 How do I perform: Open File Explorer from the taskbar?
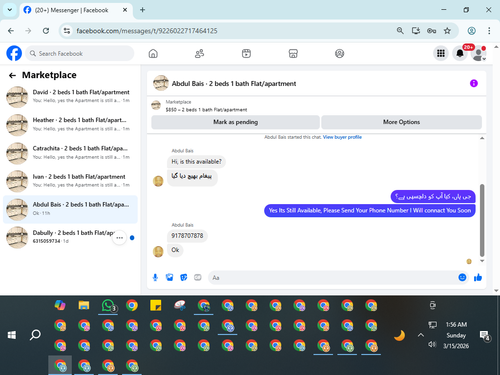click(84, 305)
